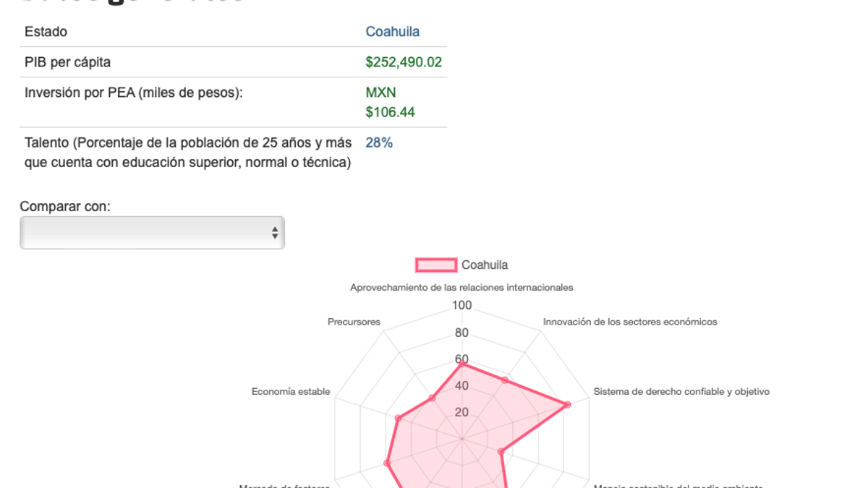The height and width of the screenshot is (488, 868).
Task: Toggle the Coahuila legend label text
Action: tap(485, 265)
